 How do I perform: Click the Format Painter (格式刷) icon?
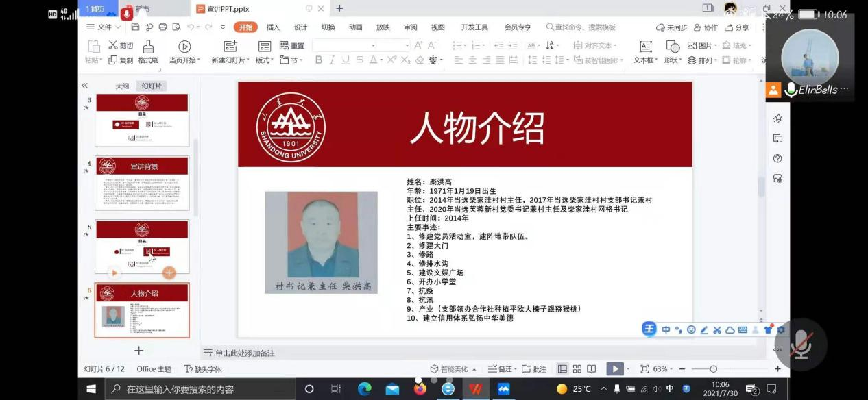(148, 47)
